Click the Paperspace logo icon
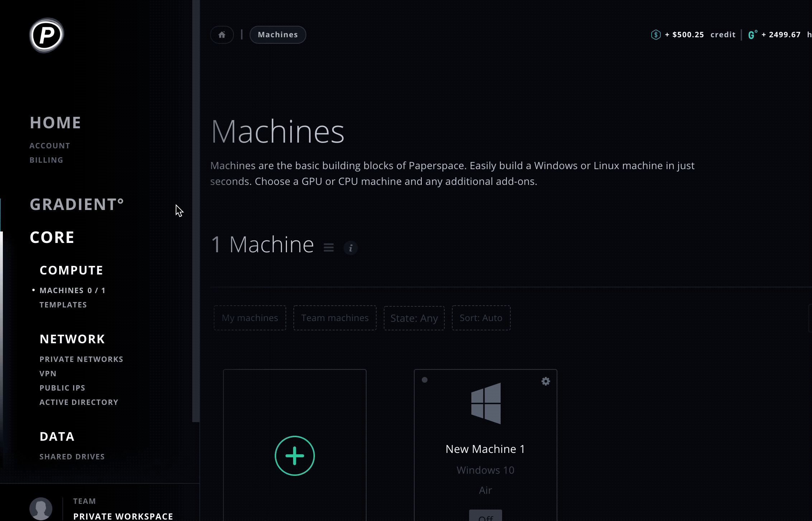 tap(47, 35)
